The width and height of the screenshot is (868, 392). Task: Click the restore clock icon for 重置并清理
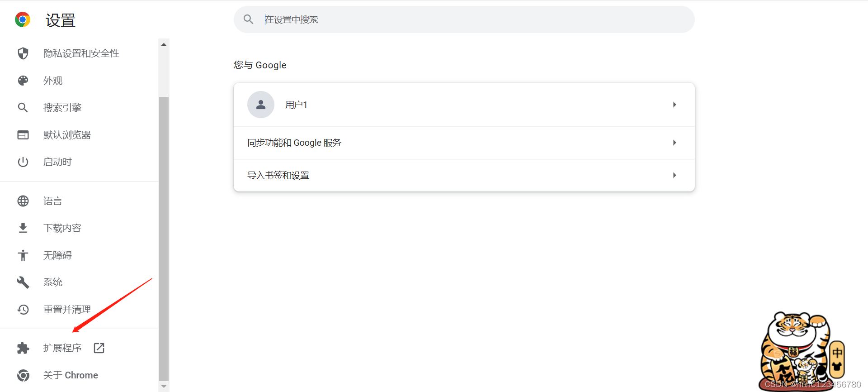click(x=23, y=310)
